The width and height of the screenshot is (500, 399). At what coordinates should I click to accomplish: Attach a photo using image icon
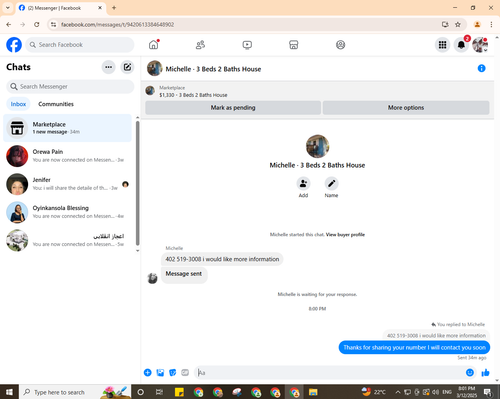point(160,372)
